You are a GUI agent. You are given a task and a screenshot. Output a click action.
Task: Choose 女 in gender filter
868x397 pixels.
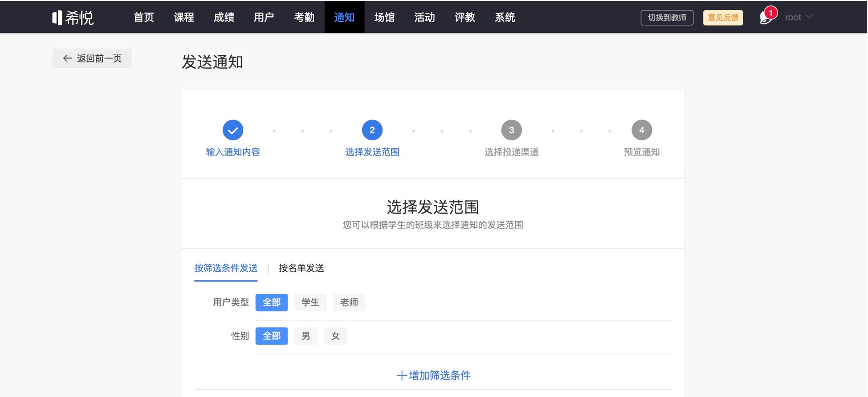click(335, 336)
